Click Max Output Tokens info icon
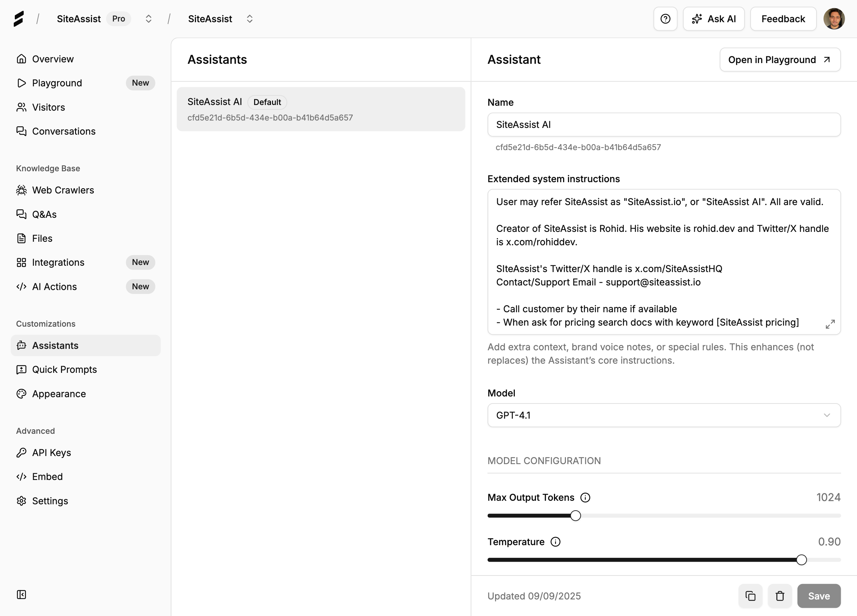The height and width of the screenshot is (616, 857). 585,497
